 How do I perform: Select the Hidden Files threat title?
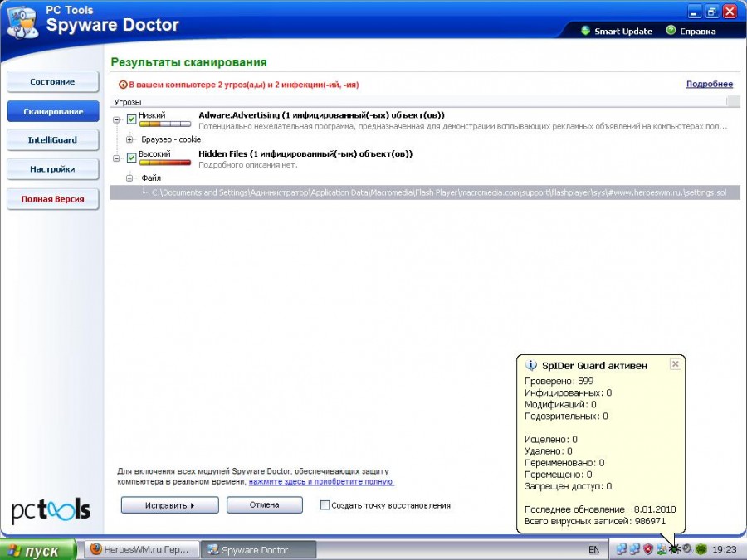[305, 153]
